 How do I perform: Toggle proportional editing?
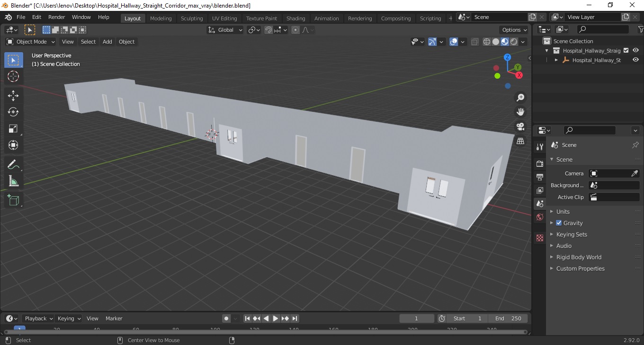coord(295,30)
